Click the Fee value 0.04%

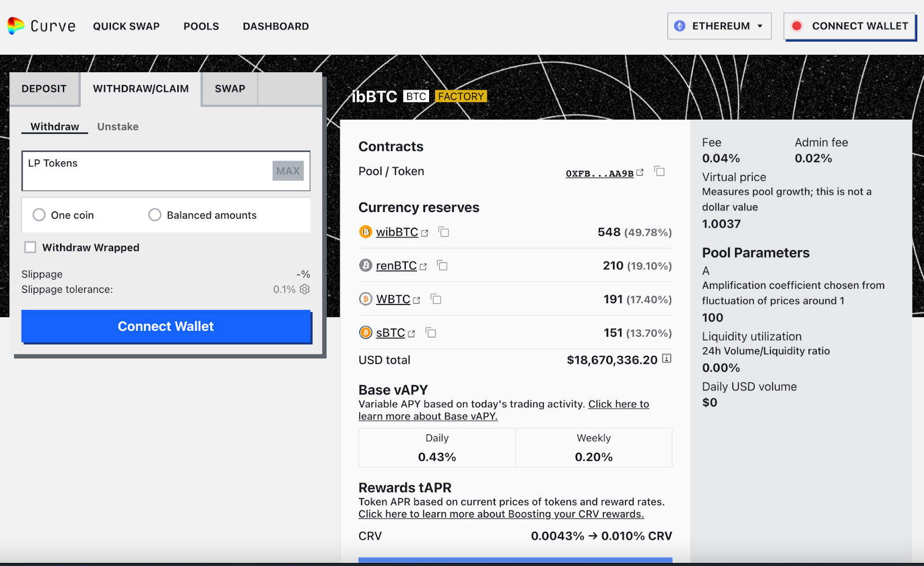[x=721, y=158]
